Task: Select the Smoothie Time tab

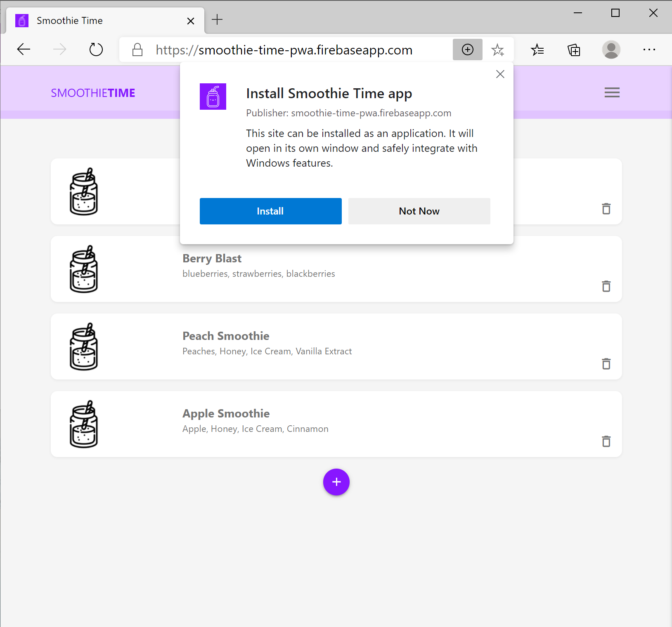Action: (105, 21)
